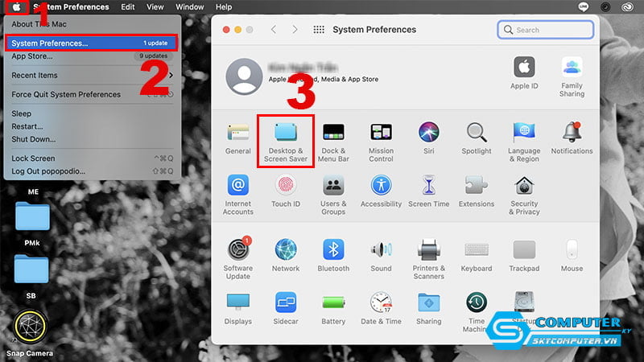The image size is (644, 362).
Task: Click the user account avatar picture
Action: pos(244,76)
